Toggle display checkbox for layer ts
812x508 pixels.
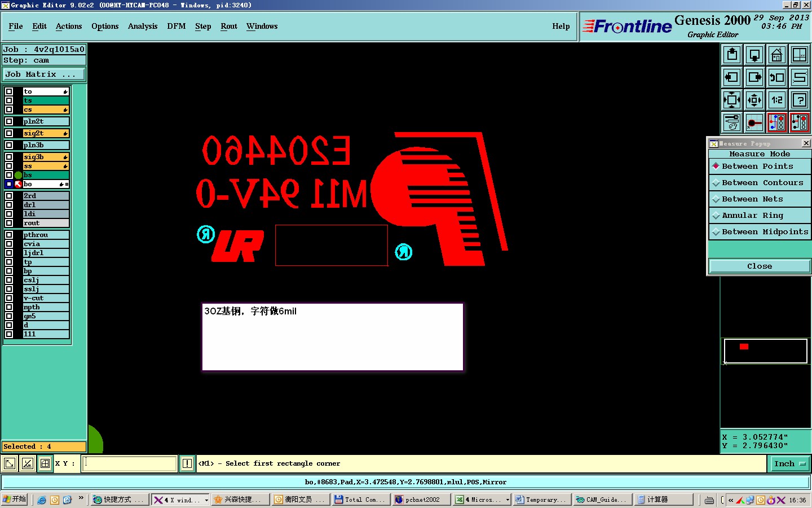click(x=9, y=100)
